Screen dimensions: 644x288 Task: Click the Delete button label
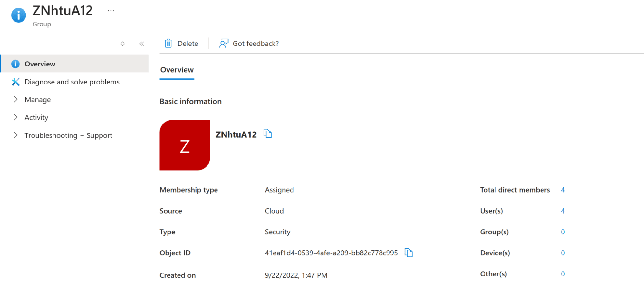[188, 44]
